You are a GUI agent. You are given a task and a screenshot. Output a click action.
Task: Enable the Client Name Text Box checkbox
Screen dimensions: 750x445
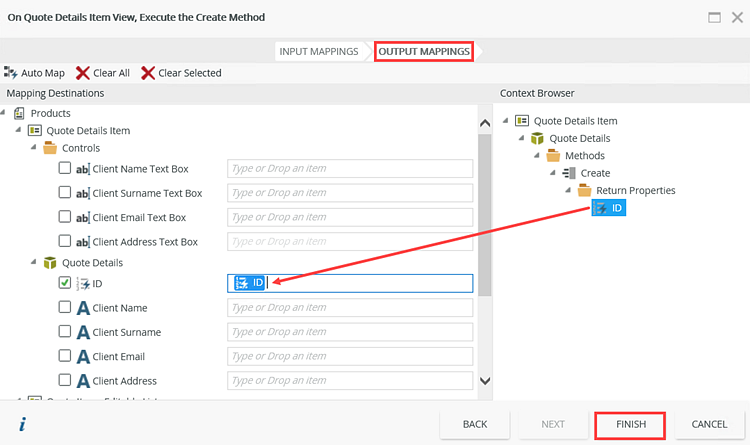click(x=65, y=169)
